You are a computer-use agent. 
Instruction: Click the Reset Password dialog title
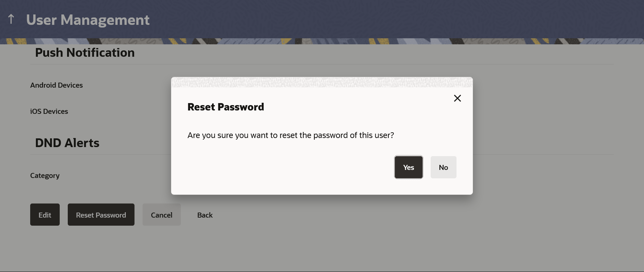coord(226,107)
